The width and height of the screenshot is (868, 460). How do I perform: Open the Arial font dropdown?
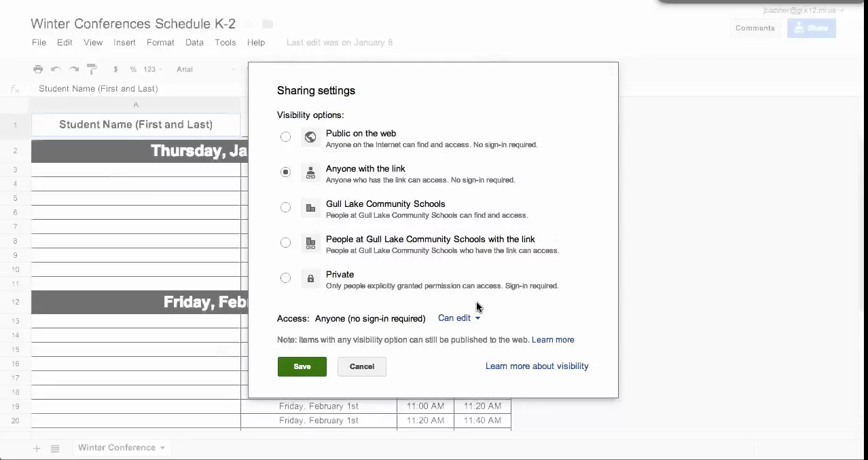coord(206,69)
